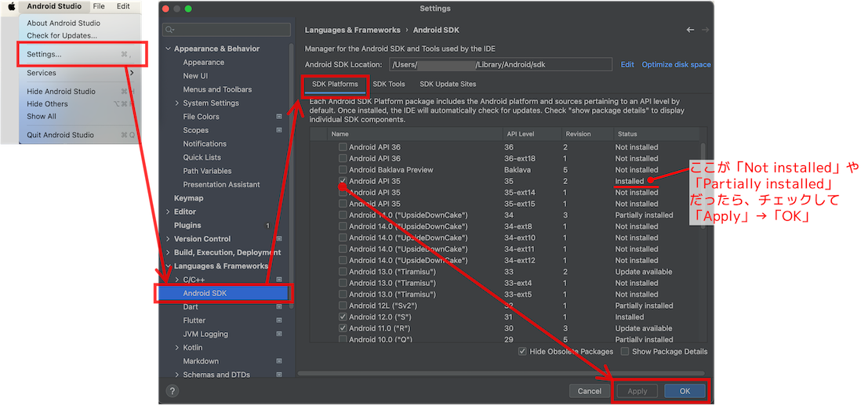Switch to SDK Update Sites tab
The height and width of the screenshot is (405, 868).
(448, 84)
